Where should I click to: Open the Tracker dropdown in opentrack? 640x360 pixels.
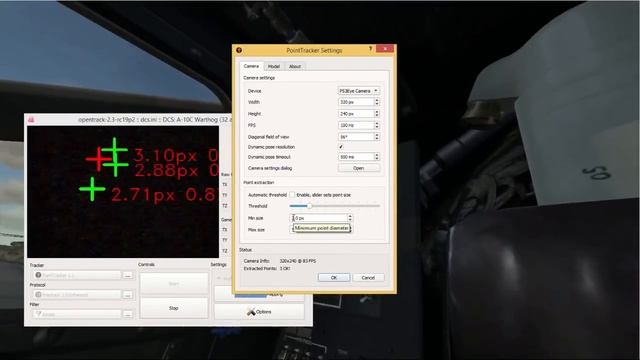(x=77, y=276)
